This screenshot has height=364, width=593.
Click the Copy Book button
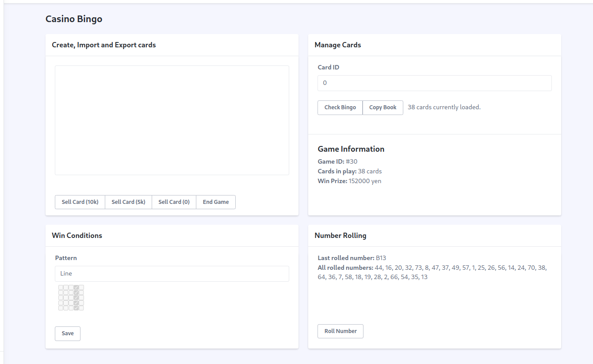point(383,107)
